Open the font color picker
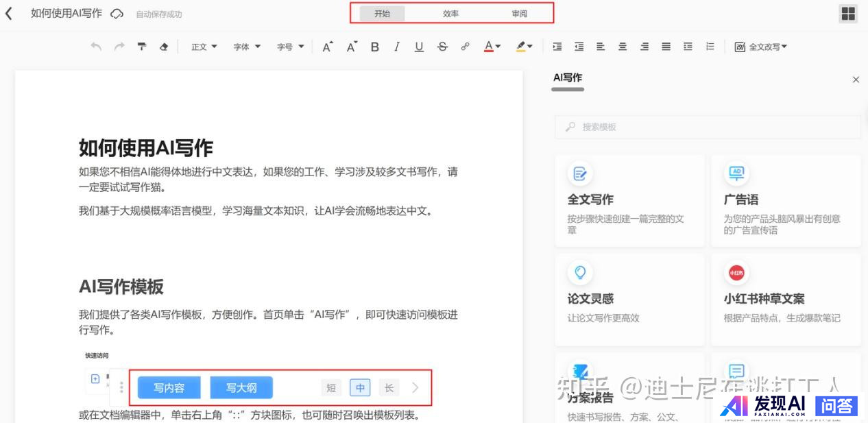868x423 pixels. (492, 47)
